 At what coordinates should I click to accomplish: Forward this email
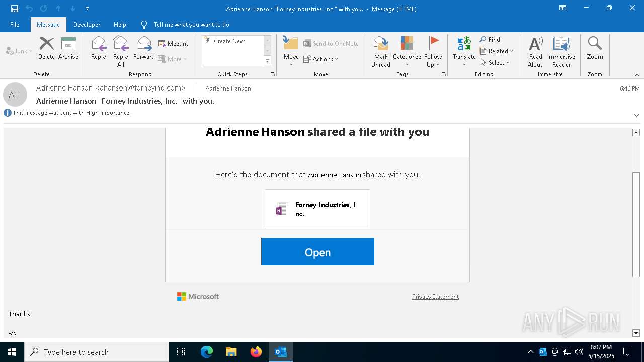[144, 48]
